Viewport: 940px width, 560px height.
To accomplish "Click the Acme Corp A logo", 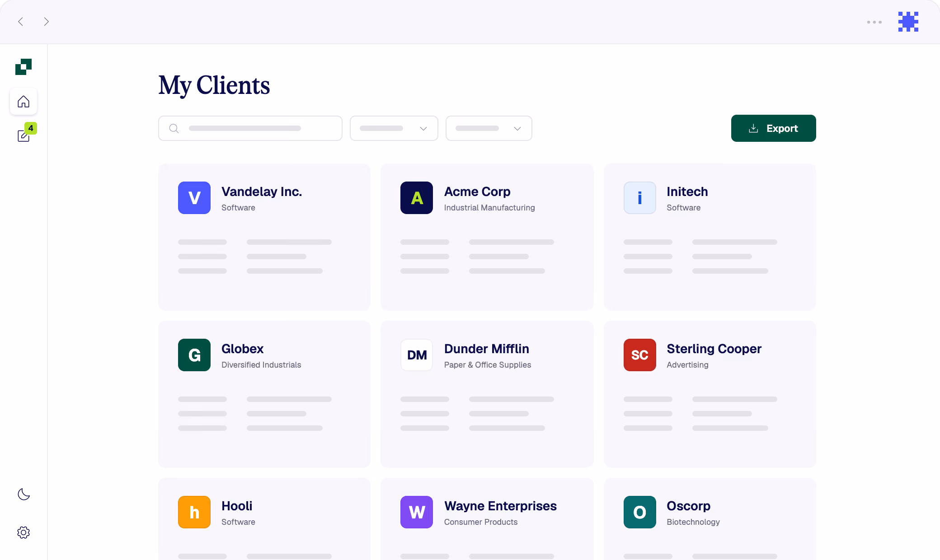I will [x=417, y=198].
